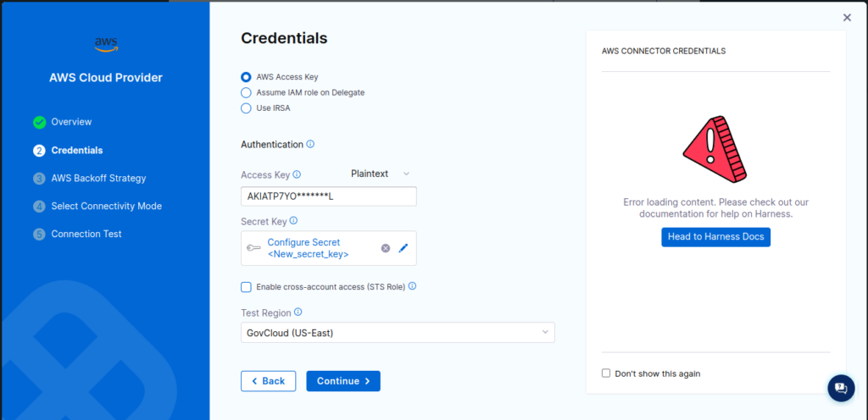Viewport: 868px width, 420px height.
Task: Expand the GovCloud (US-East) region dropdown
Action: 397,333
